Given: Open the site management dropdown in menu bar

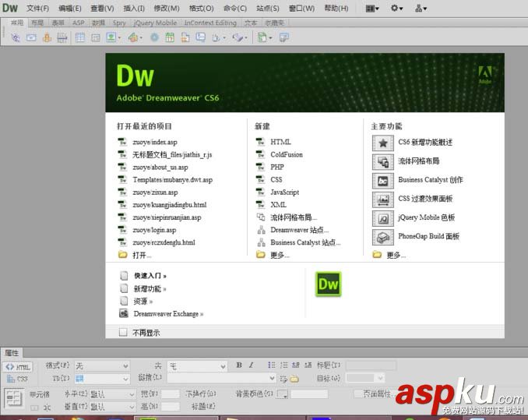Looking at the screenshot, I should (x=421, y=8).
